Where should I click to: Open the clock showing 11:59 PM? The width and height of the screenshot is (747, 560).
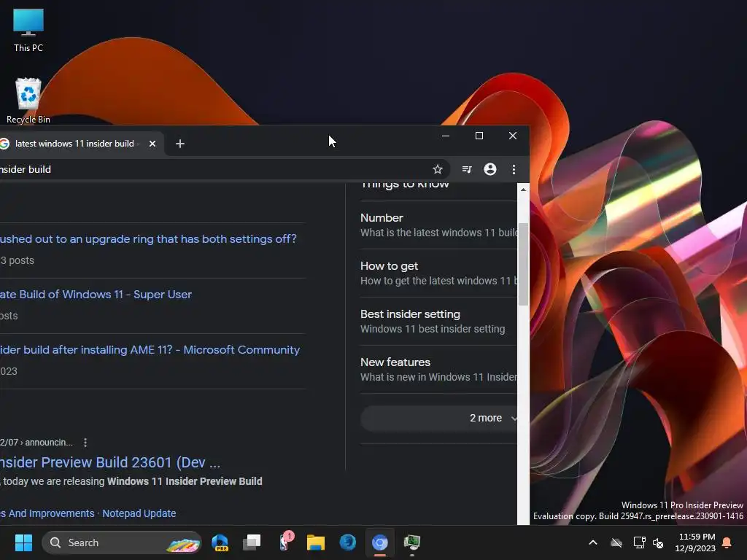[x=695, y=542]
